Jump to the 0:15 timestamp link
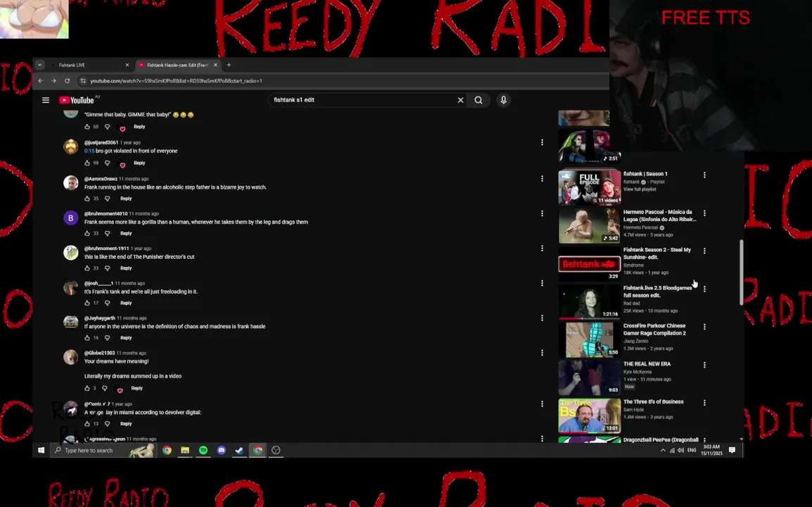This screenshot has height=507, width=812. [89, 151]
